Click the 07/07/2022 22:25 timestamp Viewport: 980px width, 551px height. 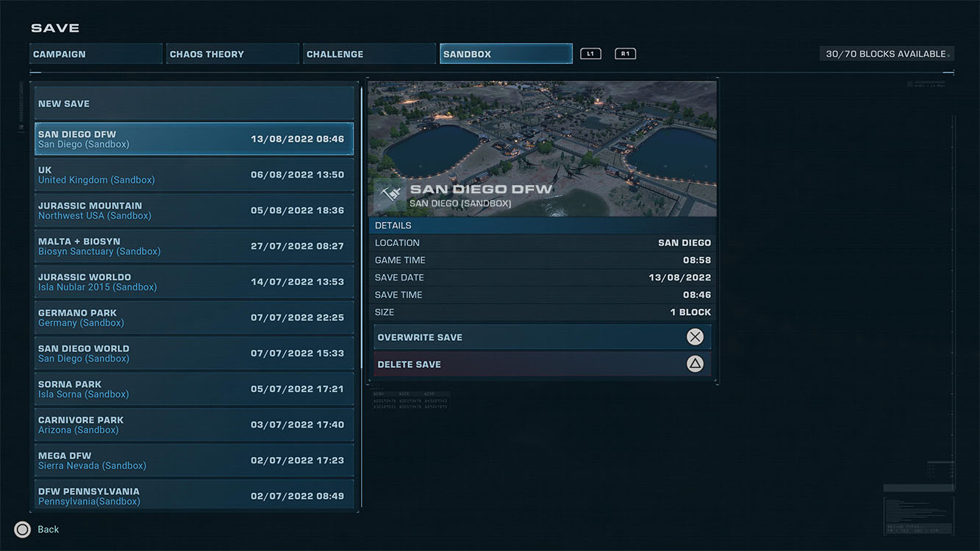tap(297, 317)
